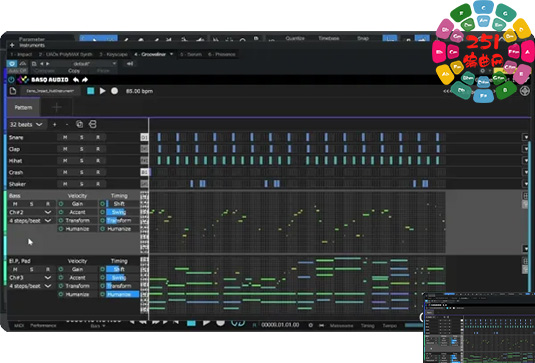Image resolution: width=535 pixels, height=363 pixels.
Task: Click Bass Velocity Humanize label
Action: click(x=77, y=229)
